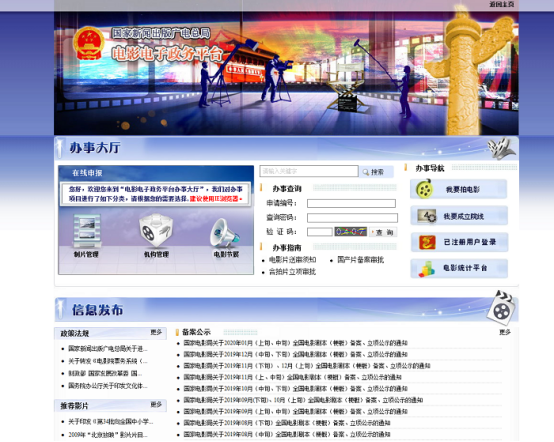Open the 国产片备案审批 guide link
This screenshot has width=554, height=442.
tap(360, 260)
